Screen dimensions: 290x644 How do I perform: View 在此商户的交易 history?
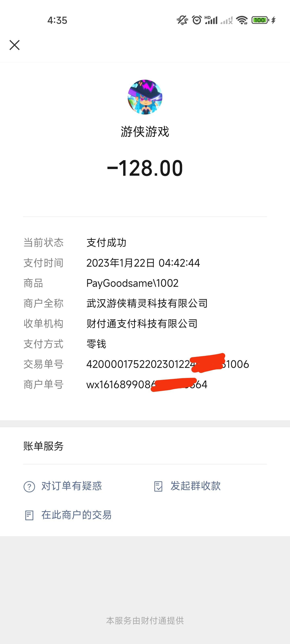pos(76,515)
